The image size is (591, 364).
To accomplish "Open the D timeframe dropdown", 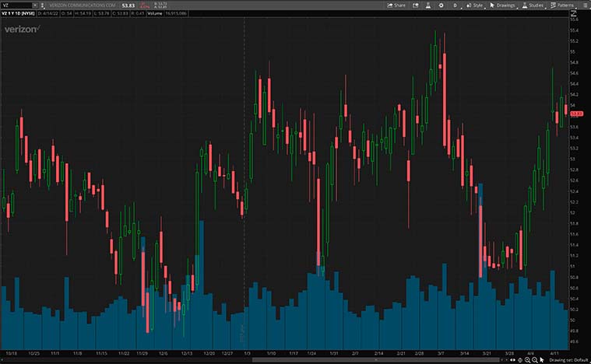I will [456, 5].
